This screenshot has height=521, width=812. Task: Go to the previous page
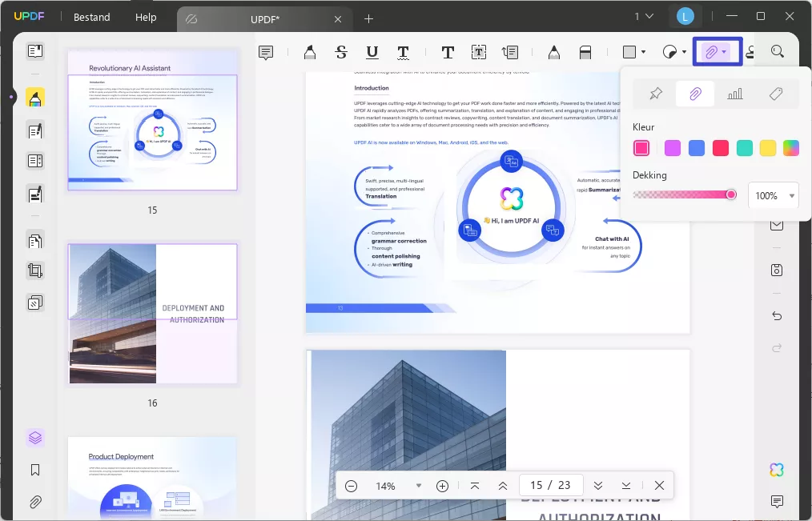(x=502, y=486)
